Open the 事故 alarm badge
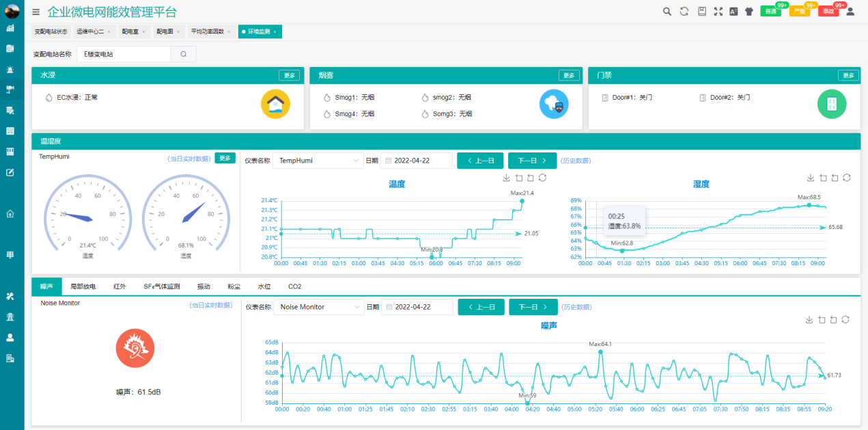The height and width of the screenshot is (430, 868). 828,11
